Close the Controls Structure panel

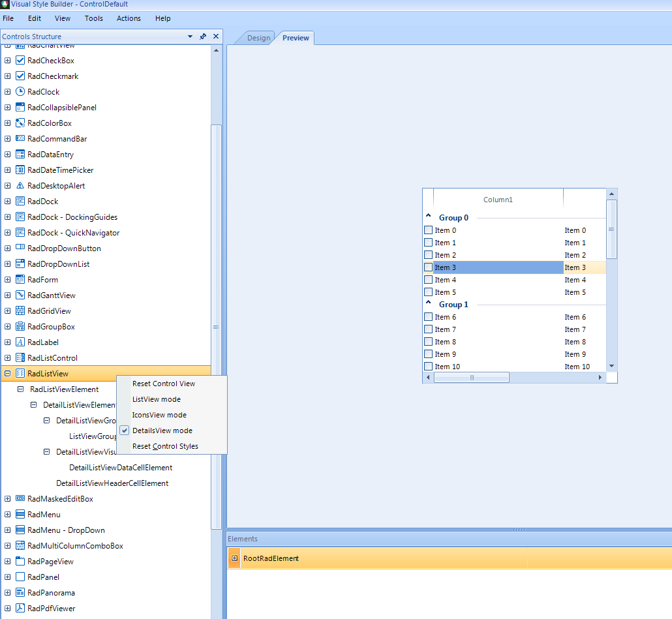click(216, 37)
